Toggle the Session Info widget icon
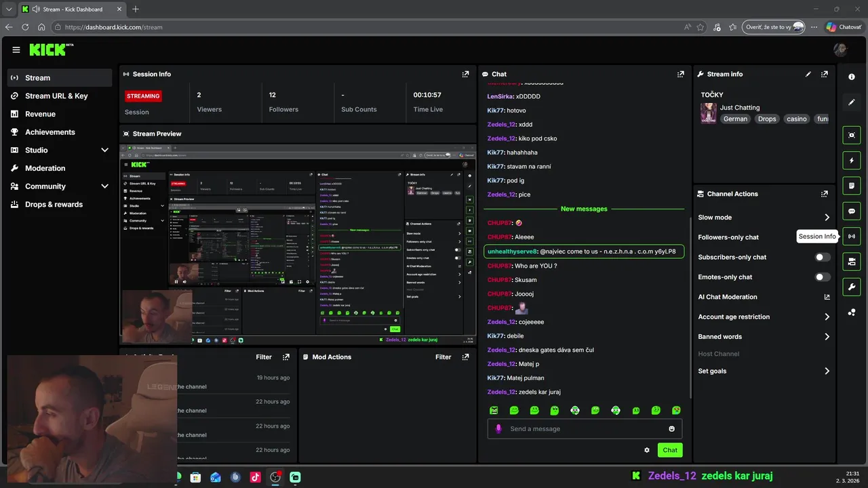The height and width of the screenshot is (488, 868). (852, 236)
